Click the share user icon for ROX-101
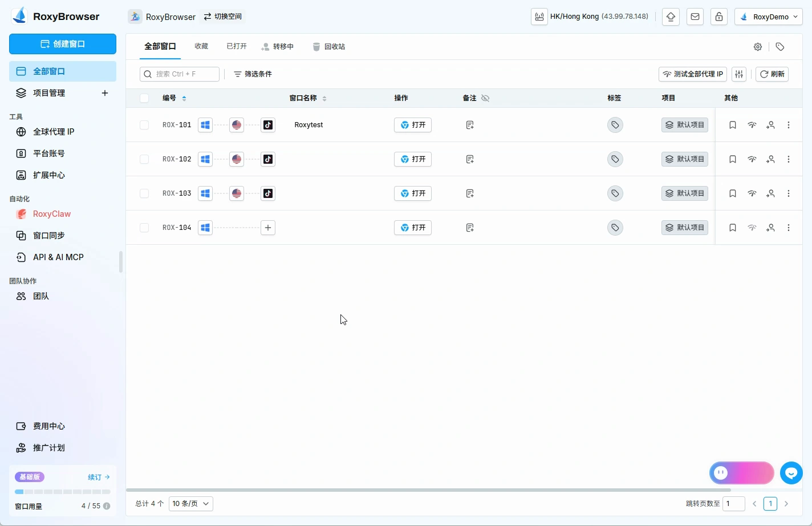Viewport: 812px width, 526px height. (770, 125)
